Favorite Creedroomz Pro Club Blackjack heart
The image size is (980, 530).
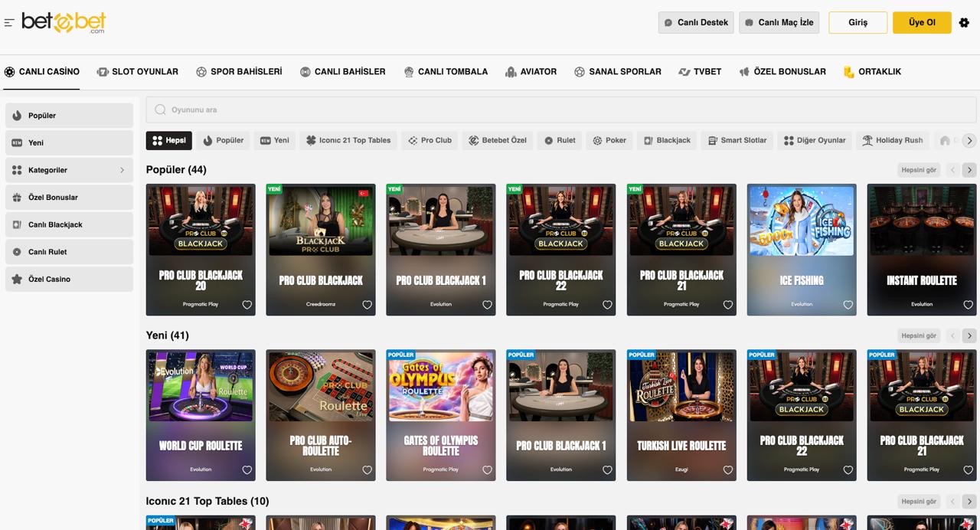point(367,305)
